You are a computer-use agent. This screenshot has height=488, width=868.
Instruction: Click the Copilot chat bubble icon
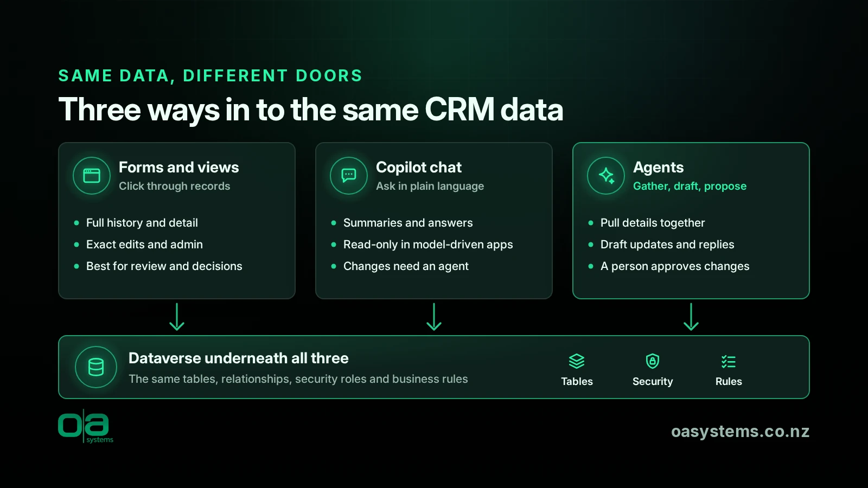(x=349, y=176)
